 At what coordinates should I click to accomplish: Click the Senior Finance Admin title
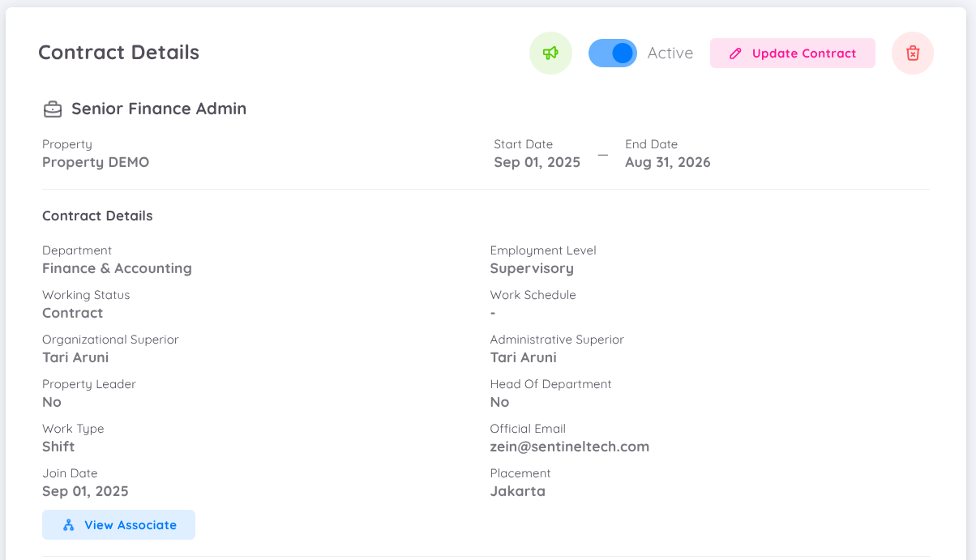[x=159, y=108]
